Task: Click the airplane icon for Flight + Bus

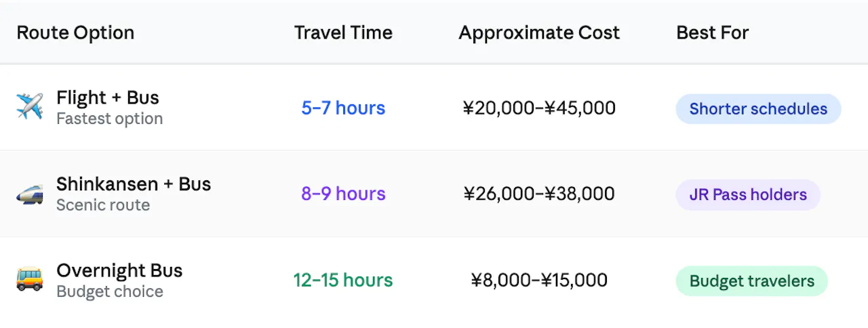Action: [29, 107]
